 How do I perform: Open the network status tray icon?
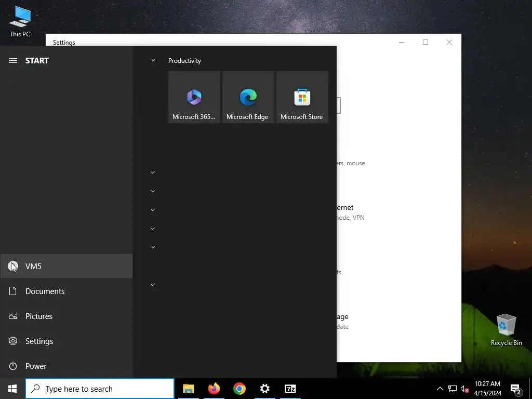453,389
